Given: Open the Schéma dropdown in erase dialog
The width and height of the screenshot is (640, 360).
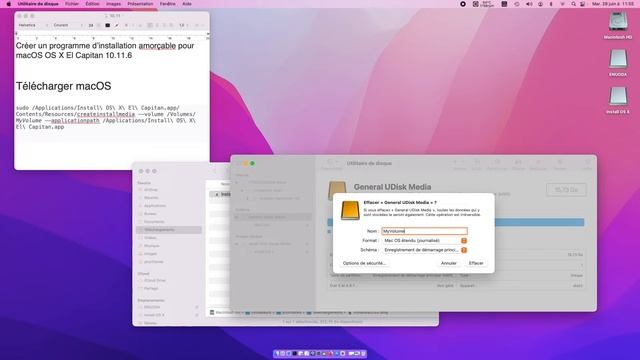Looking at the screenshot, I should tap(424, 250).
